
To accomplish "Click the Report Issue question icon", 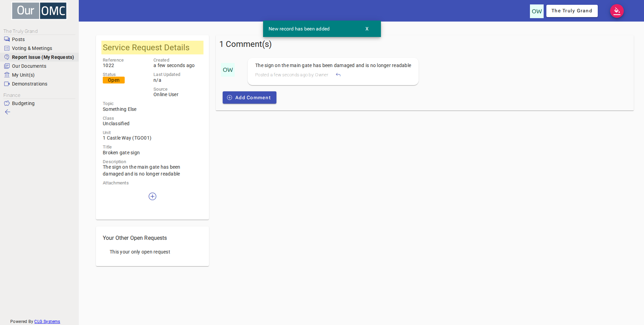I will pyautogui.click(x=7, y=57).
